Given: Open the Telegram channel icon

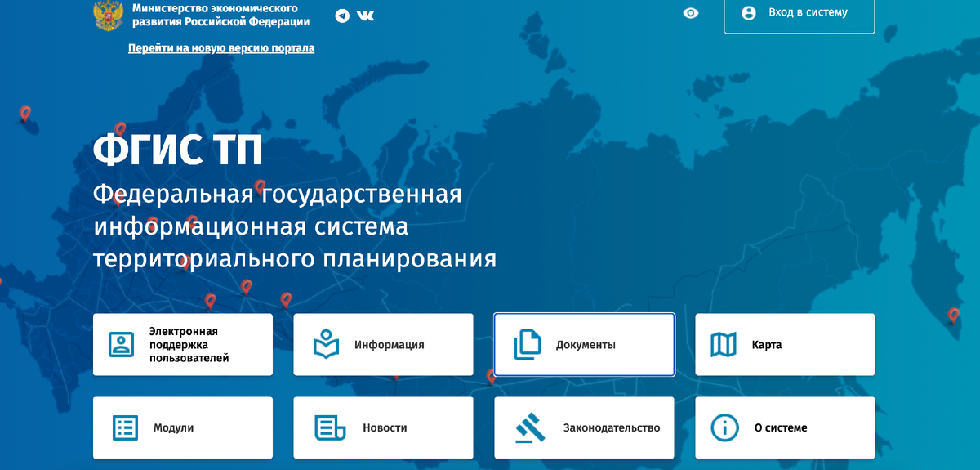Looking at the screenshot, I should (342, 16).
